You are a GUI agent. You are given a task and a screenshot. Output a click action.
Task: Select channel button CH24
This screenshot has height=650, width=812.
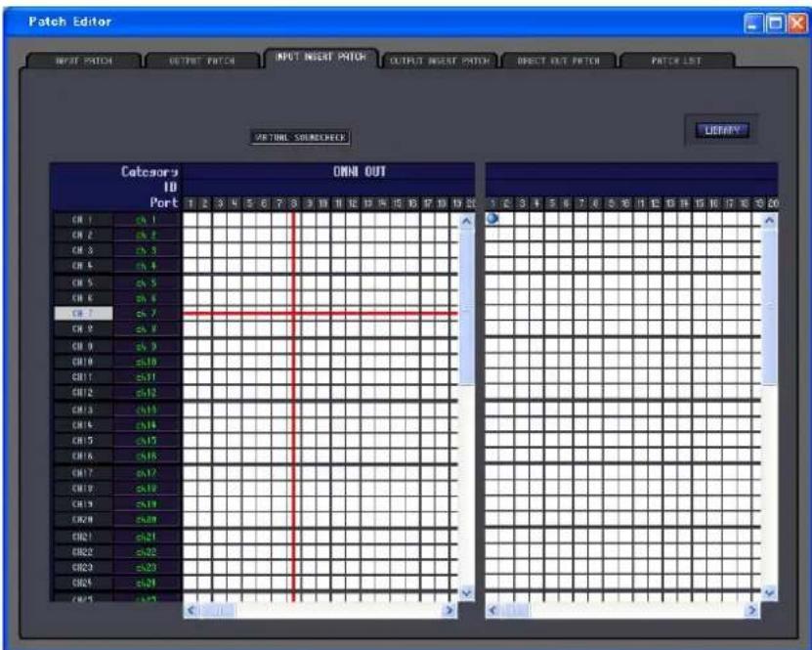click(83, 584)
